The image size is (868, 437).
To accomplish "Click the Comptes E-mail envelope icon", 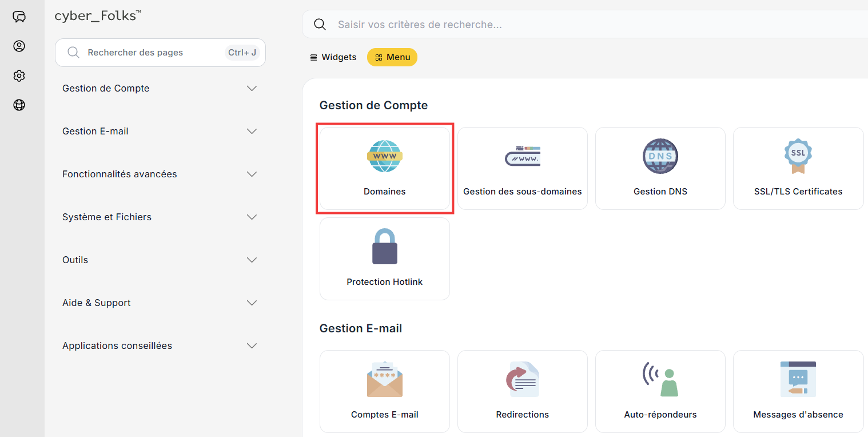I will point(385,379).
